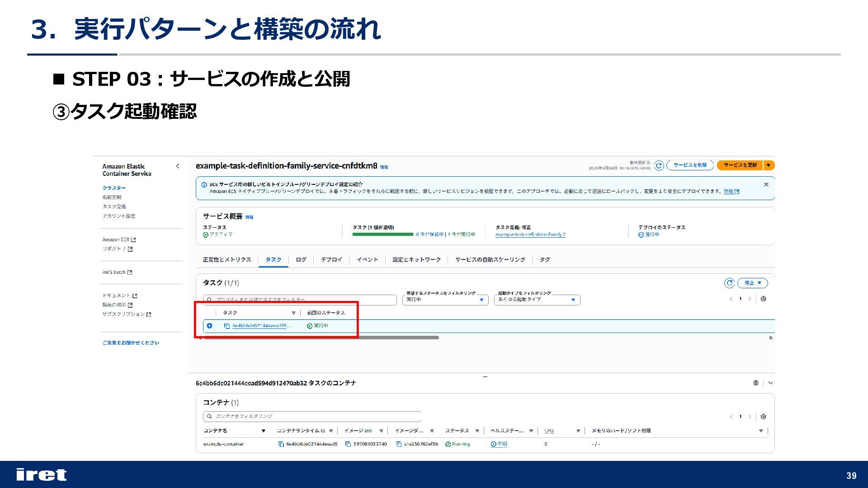
Task: Open the 設定とネットワーク tab
Action: 416,260
